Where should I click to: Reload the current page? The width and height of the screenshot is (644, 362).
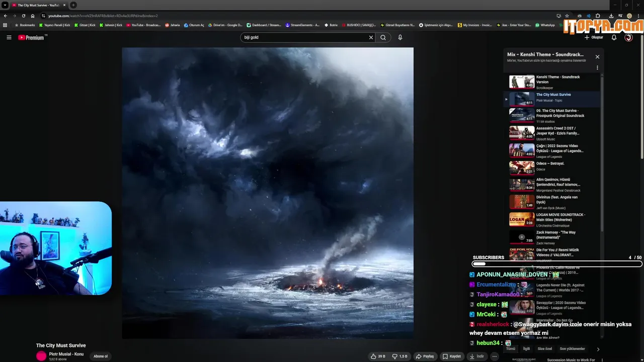click(x=23, y=16)
